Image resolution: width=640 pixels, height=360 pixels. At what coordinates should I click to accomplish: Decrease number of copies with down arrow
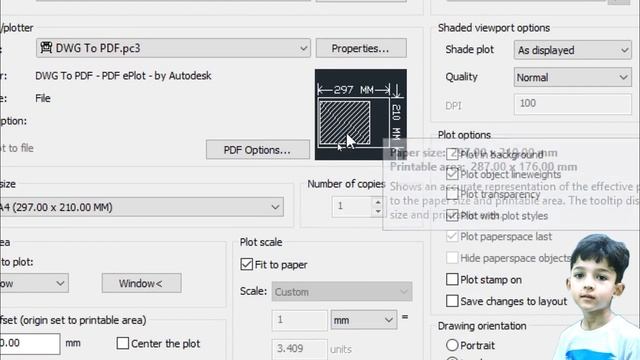[x=378, y=211]
